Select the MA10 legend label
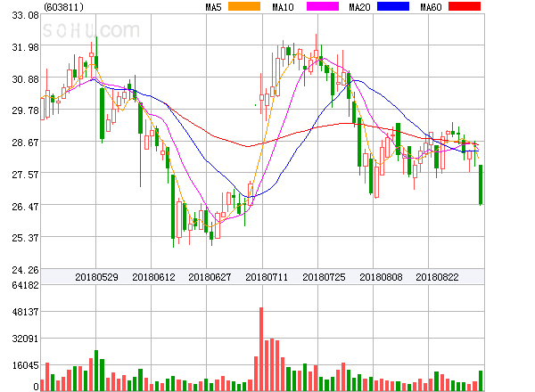Screen dimensions: 535x392 (283, 7)
